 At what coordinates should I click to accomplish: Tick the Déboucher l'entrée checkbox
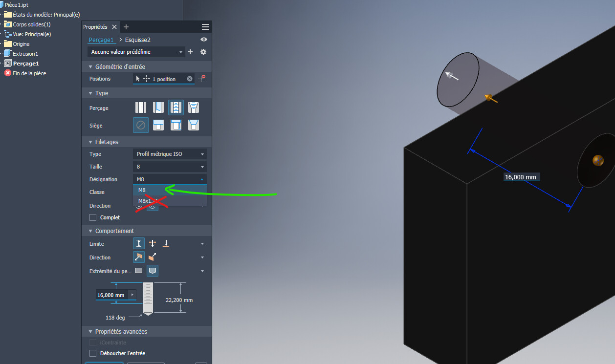[x=93, y=353]
